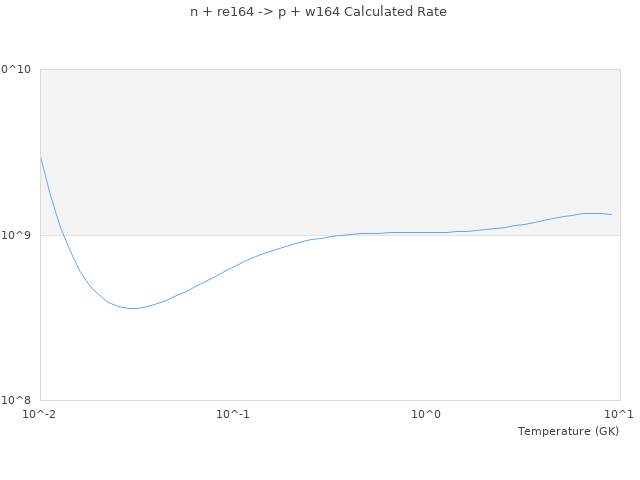This screenshot has height=480, width=640.
Task: Click the 10^0 x-axis tick label
Action: point(426,414)
